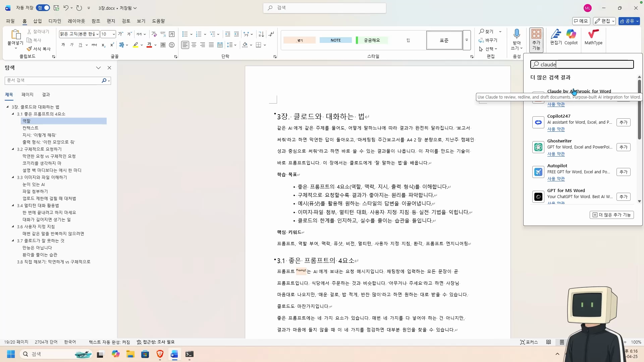Switch to 페이지 tab in navigation pane

[27, 95]
